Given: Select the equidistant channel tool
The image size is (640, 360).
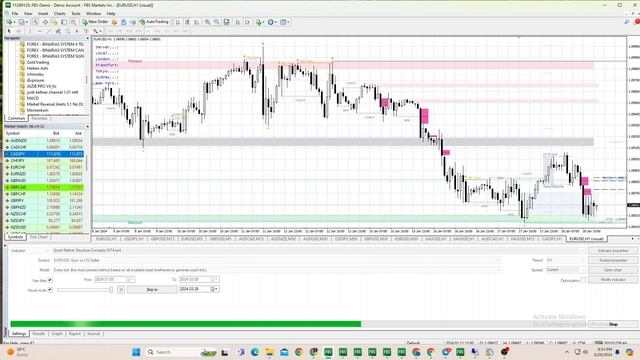Looking at the screenshot, I should tap(58, 31).
